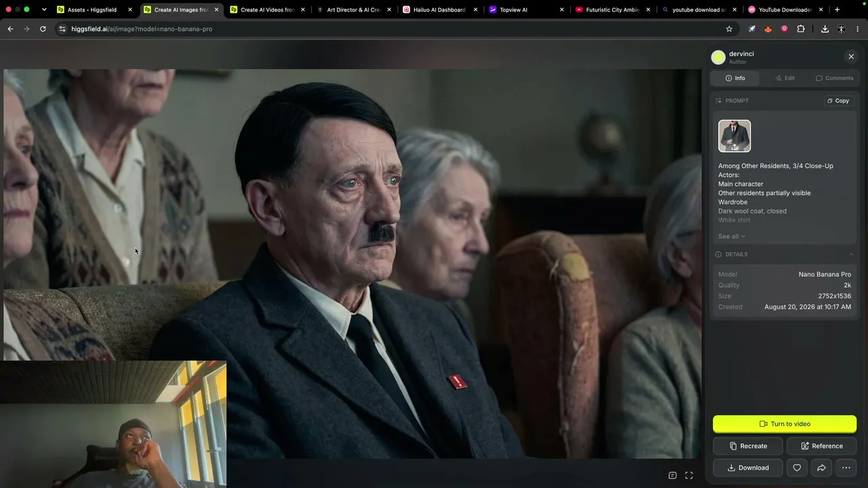Image resolution: width=868 pixels, height=488 pixels.
Task: Like the image with the heart icon
Action: click(797, 468)
